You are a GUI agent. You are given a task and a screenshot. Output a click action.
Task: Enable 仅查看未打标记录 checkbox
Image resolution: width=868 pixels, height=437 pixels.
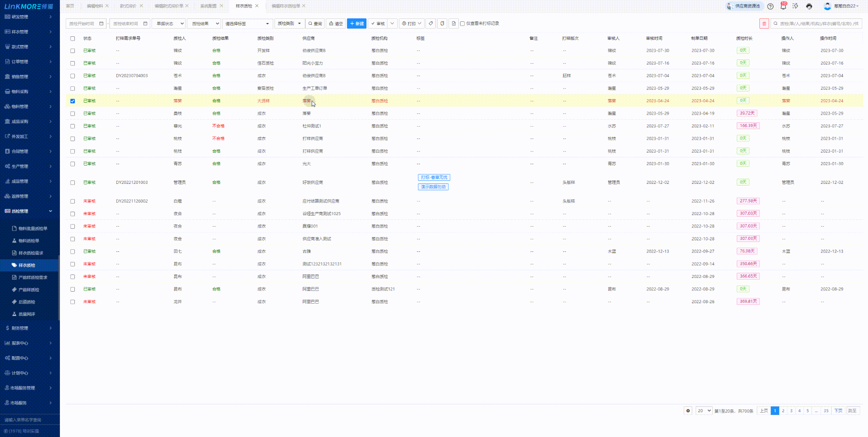pyautogui.click(x=462, y=24)
